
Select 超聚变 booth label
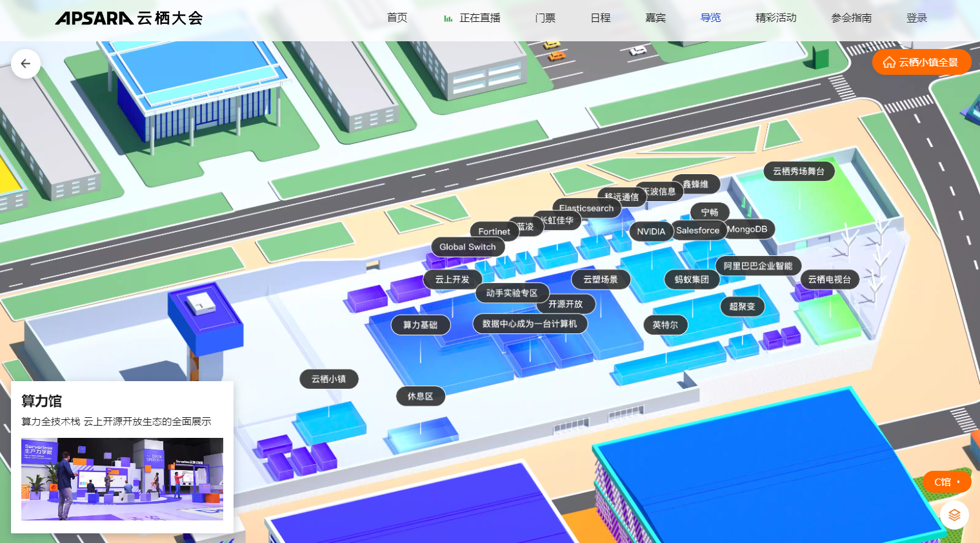[743, 306]
